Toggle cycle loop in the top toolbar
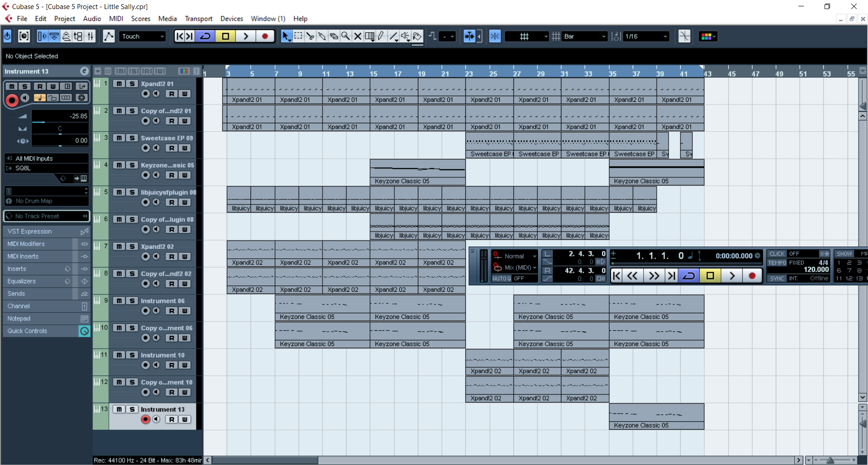The image size is (868, 465). pyautogui.click(x=205, y=36)
